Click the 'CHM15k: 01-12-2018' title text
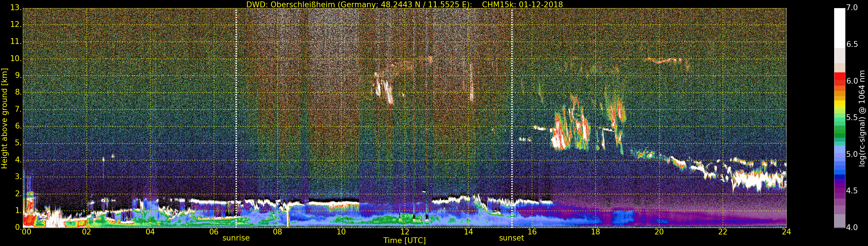 pyautogui.click(x=522, y=4)
